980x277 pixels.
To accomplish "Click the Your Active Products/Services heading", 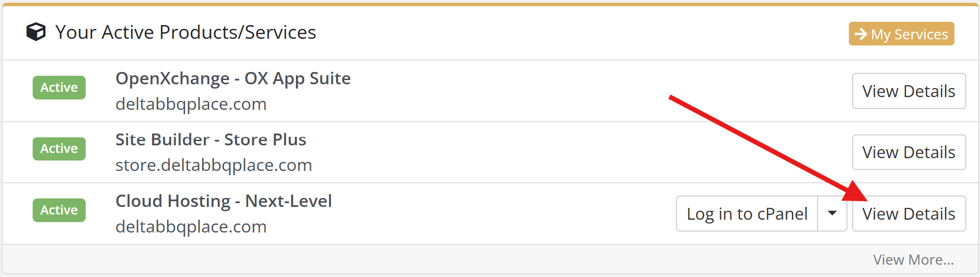I will (x=186, y=32).
